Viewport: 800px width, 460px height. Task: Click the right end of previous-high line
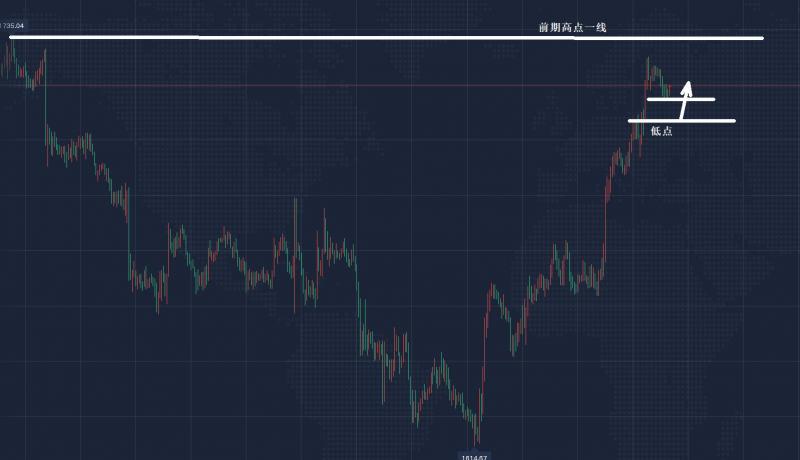761,39
